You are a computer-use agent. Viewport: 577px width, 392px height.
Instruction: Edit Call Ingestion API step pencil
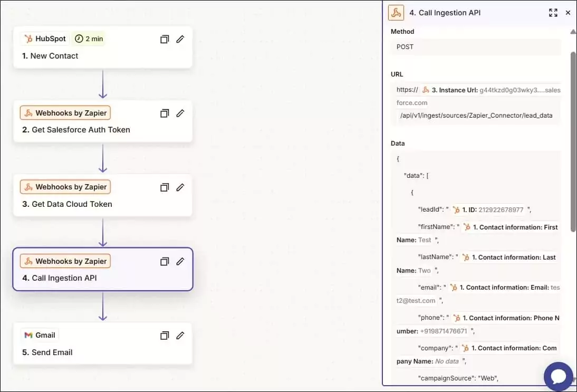tap(180, 261)
